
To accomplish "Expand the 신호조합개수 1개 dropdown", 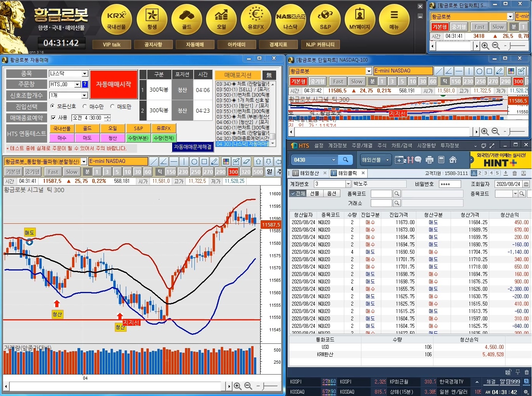I will click(85, 95).
